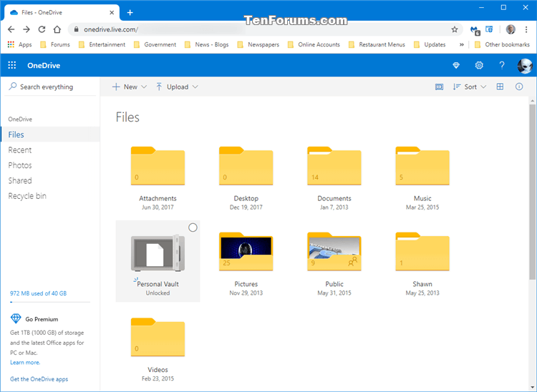The image size is (537, 392).
Task: Open the Apps bookmark
Action: coord(19,44)
